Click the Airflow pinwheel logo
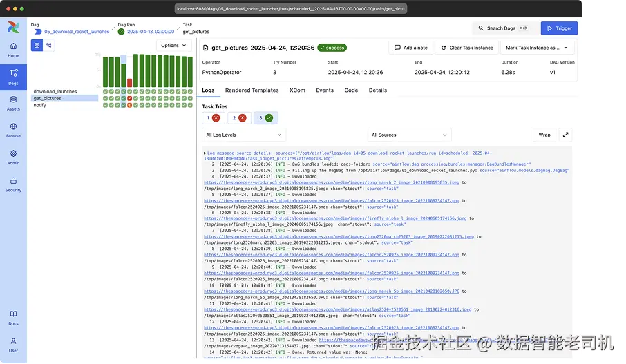Viewport: 626px width, 364px height. pyautogui.click(x=13, y=27)
